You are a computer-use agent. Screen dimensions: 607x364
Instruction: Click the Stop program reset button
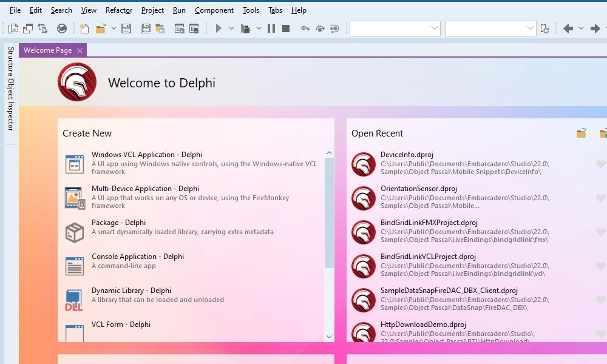click(286, 29)
